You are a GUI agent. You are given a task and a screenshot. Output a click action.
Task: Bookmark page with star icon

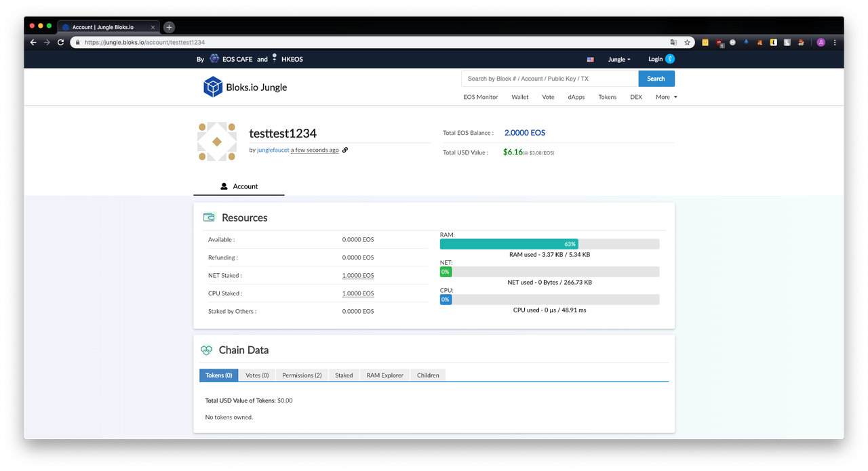click(x=687, y=42)
